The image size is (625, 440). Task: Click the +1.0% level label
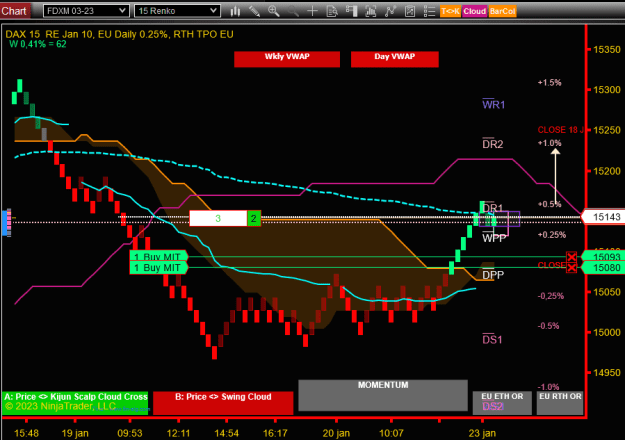pos(550,143)
